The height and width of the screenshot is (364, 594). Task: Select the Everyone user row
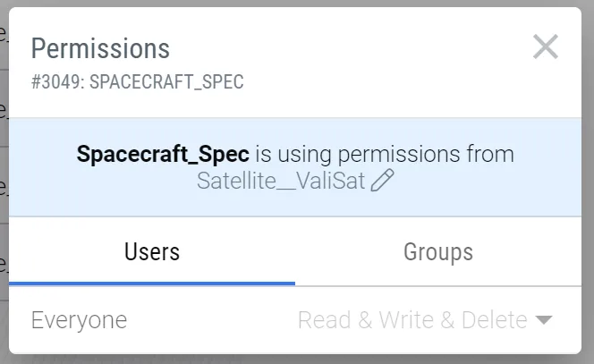click(295, 320)
